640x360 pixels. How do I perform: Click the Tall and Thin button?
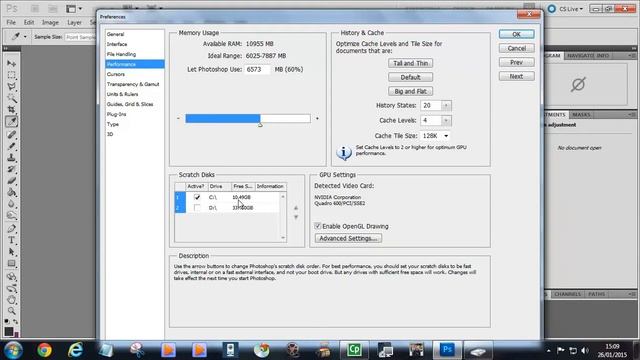[410, 63]
